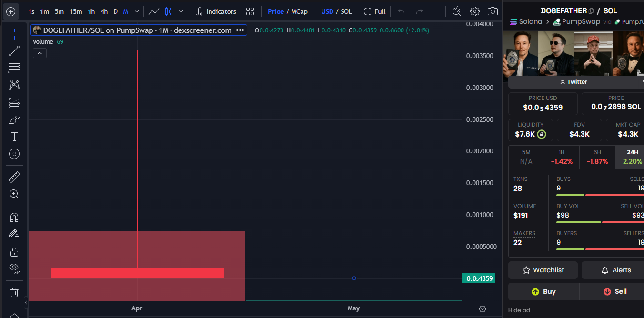Open the timezone clock settings icon

456,11
